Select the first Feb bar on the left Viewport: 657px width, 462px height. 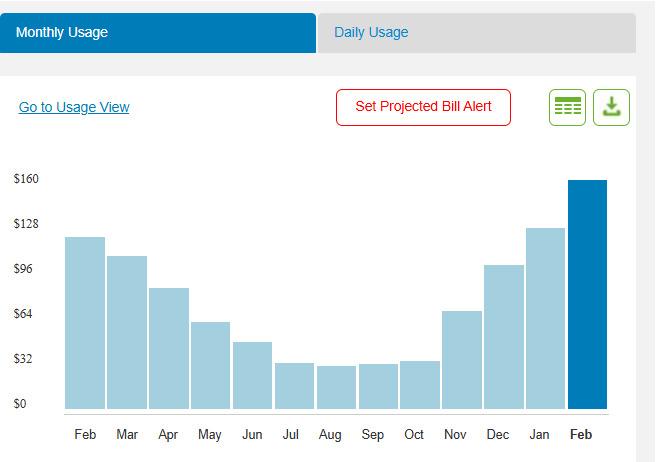pos(85,323)
